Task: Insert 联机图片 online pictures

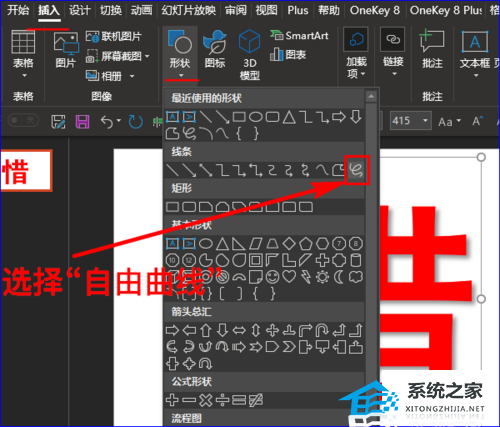Action: [114, 36]
